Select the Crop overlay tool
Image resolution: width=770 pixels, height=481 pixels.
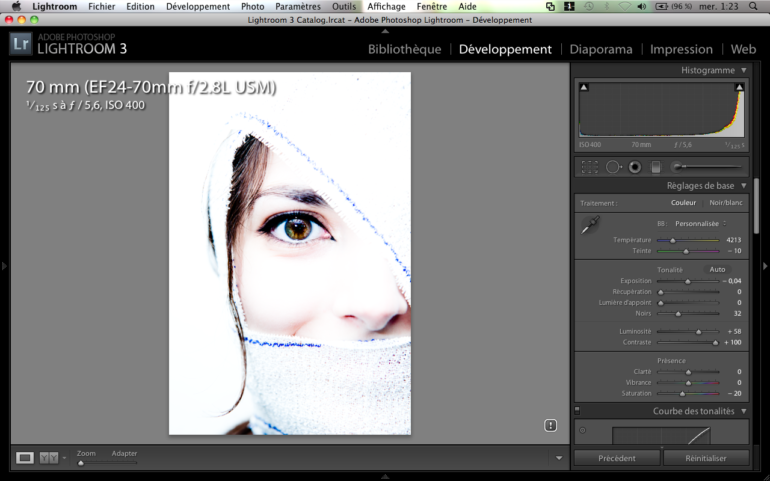[x=589, y=167]
